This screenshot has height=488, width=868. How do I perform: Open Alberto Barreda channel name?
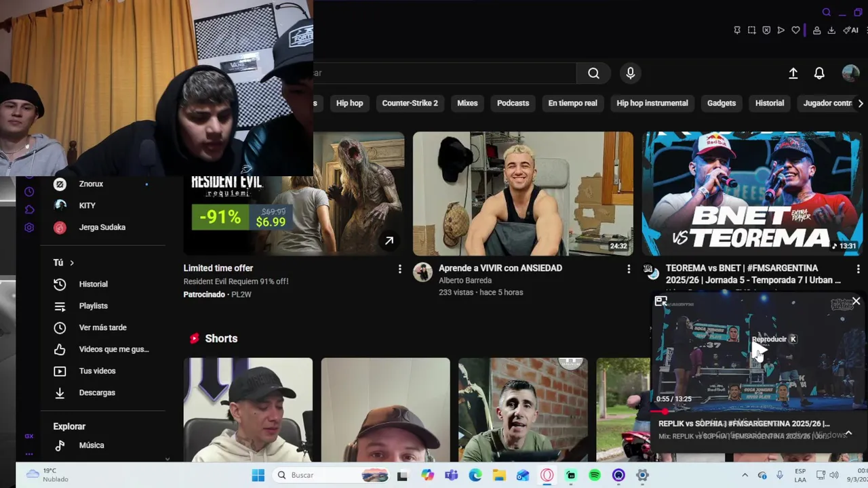tap(465, 281)
